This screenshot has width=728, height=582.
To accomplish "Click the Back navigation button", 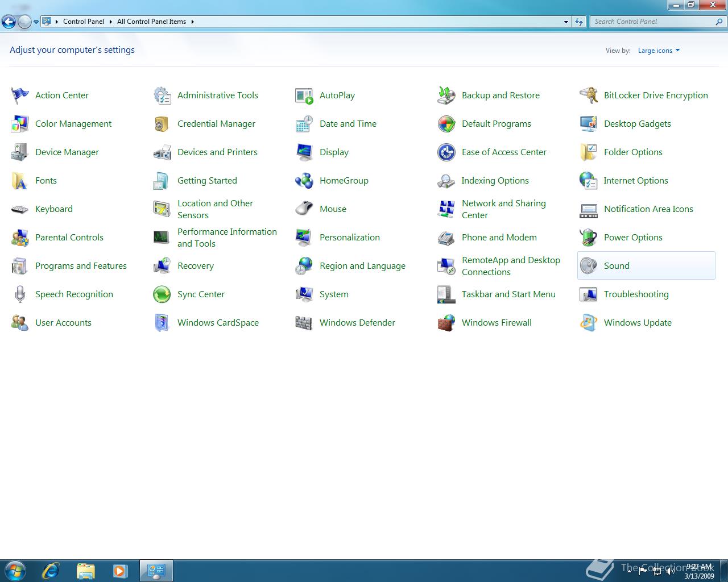I will coord(9,22).
